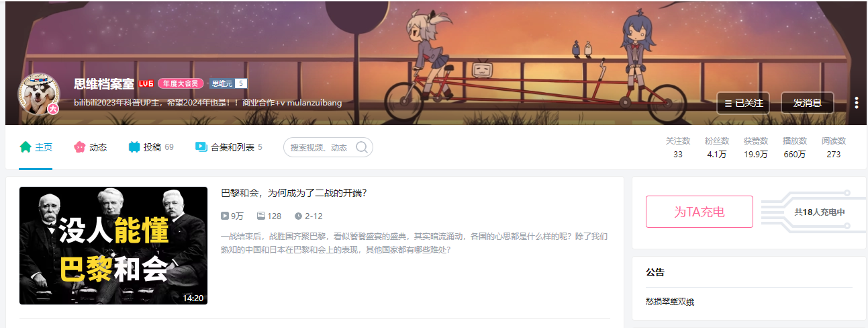Click the 128 danmaku count icon
This screenshot has width=868, height=328.
pyautogui.click(x=261, y=216)
